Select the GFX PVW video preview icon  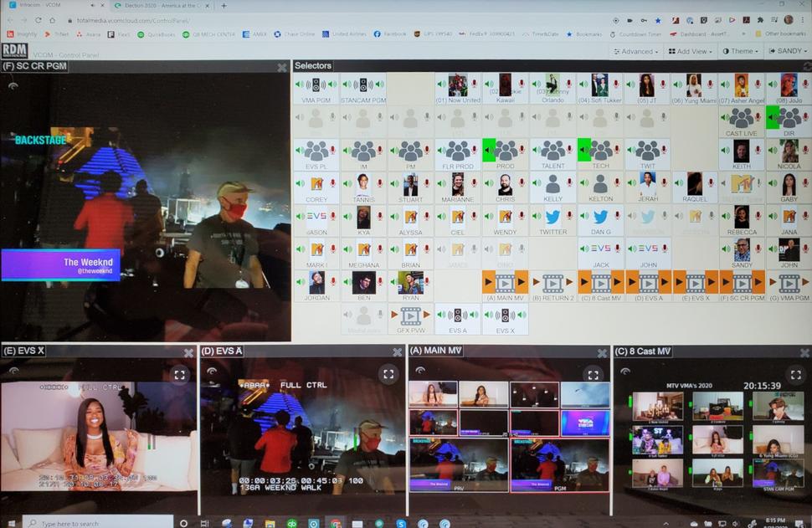coord(409,314)
